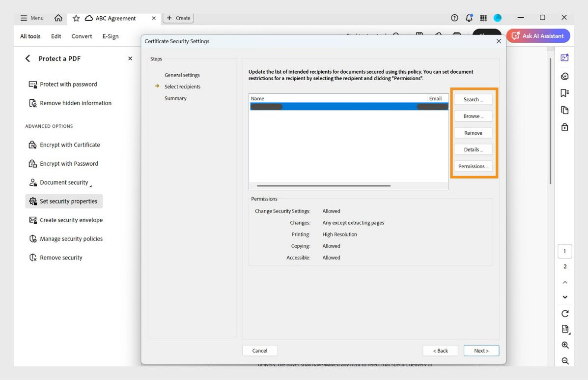Image resolution: width=588 pixels, height=380 pixels.
Task: Open the Comments tool in the right panel
Action: point(564,76)
